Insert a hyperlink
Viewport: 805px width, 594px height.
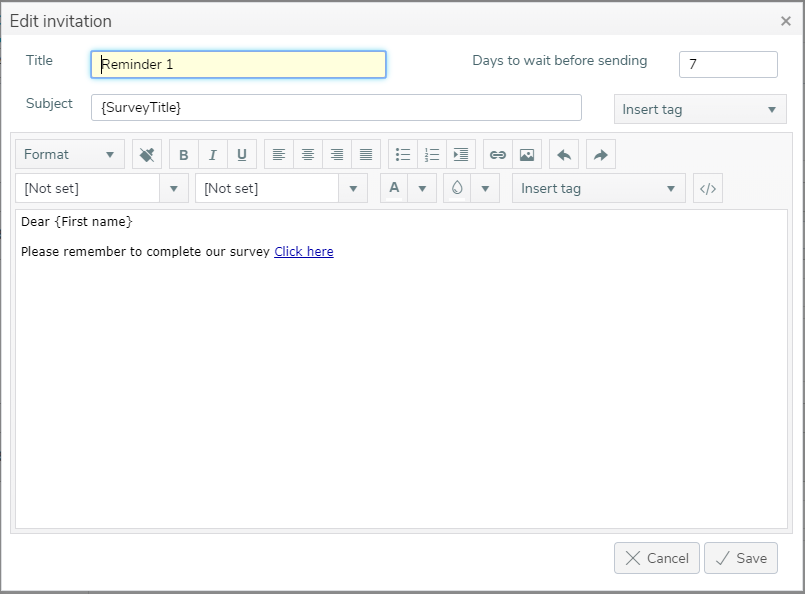pos(498,155)
